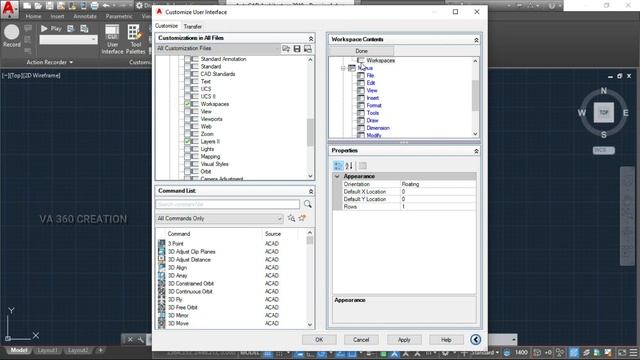Image resolution: width=640 pixels, height=360 pixels.
Task: Click the clean screen icon in status bar
Action: [x=622, y=352]
